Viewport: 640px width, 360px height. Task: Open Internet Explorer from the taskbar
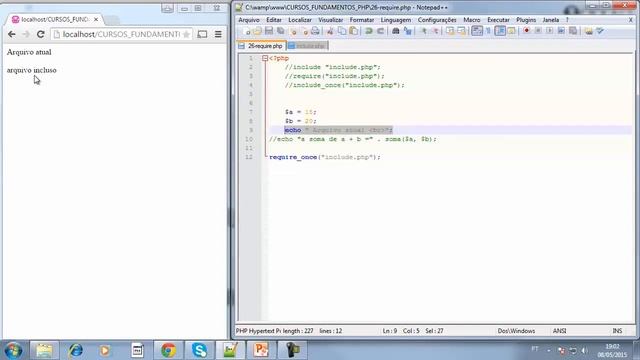point(76,350)
